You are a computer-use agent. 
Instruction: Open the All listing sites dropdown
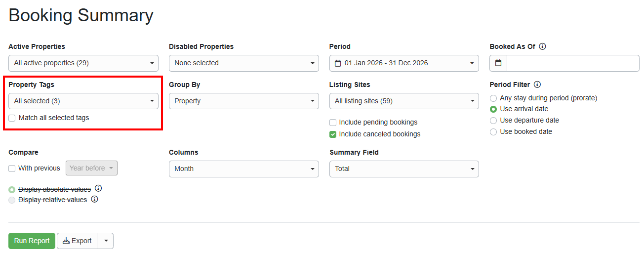point(403,101)
